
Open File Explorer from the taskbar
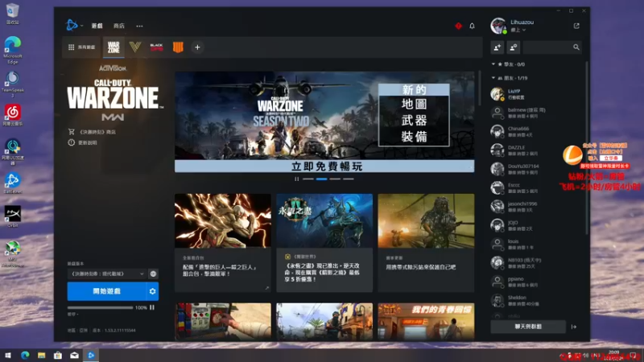click(42, 356)
